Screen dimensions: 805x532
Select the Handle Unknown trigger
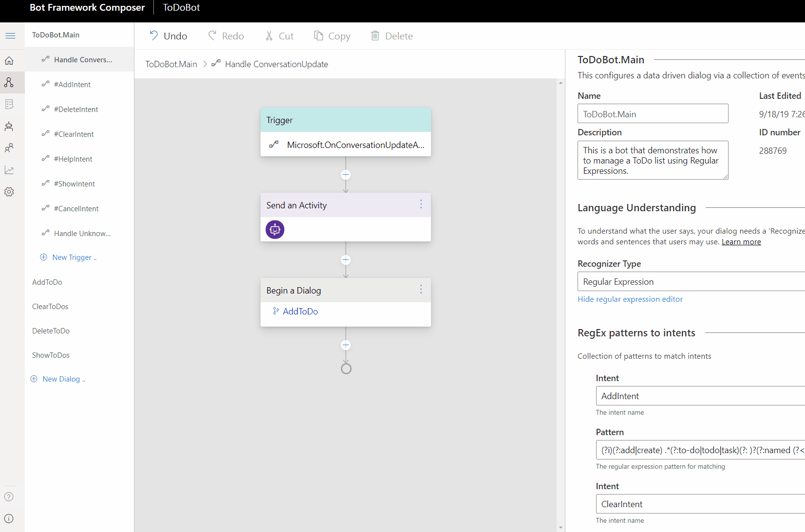tap(79, 233)
